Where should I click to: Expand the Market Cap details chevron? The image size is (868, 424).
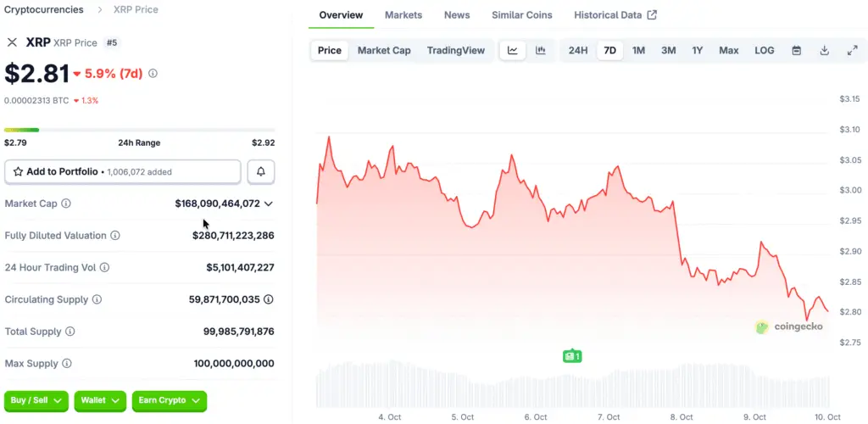tap(269, 204)
